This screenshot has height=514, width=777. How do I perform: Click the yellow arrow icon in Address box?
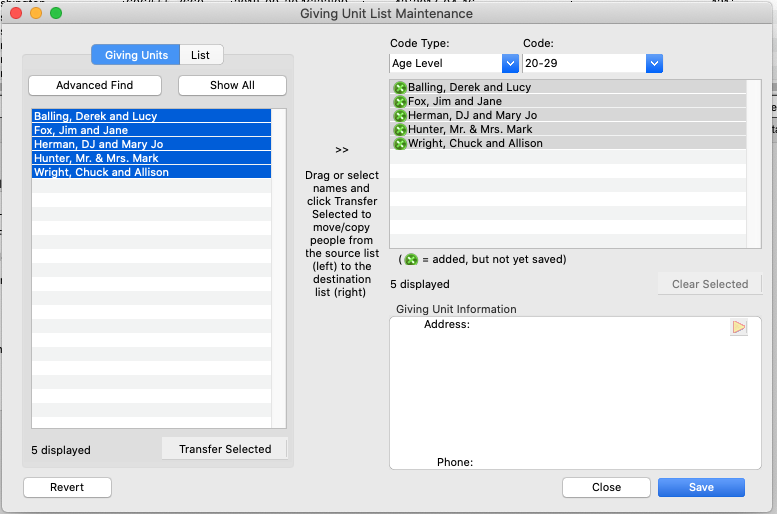[x=739, y=327]
